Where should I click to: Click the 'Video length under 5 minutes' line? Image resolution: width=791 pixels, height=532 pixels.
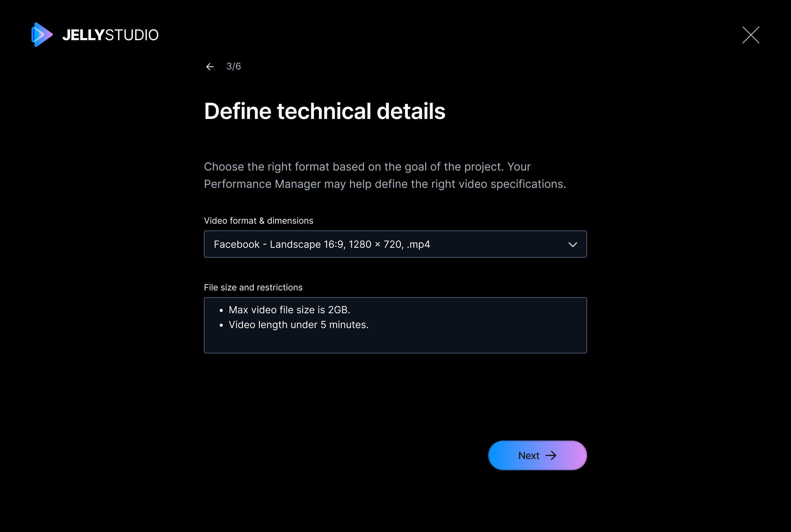tap(298, 325)
